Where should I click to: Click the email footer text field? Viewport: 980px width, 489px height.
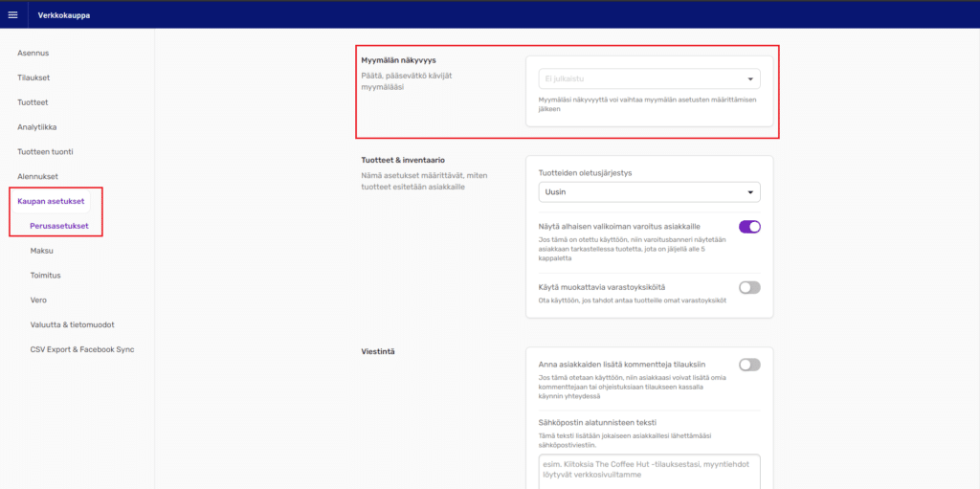tap(649, 470)
